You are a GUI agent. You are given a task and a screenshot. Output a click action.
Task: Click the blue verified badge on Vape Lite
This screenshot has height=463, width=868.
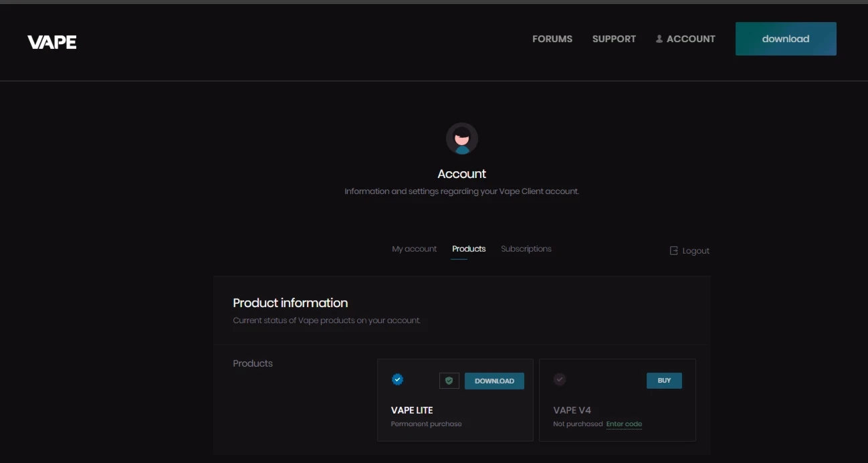(397, 379)
